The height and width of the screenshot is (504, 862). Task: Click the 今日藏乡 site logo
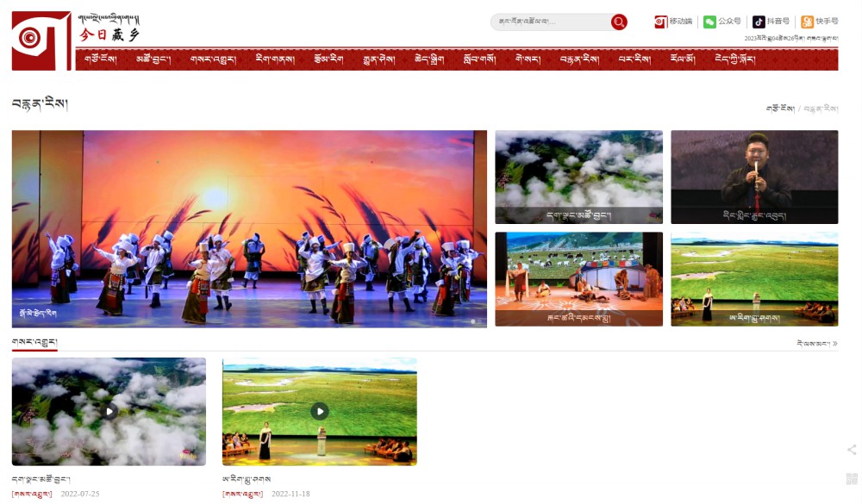77,40
